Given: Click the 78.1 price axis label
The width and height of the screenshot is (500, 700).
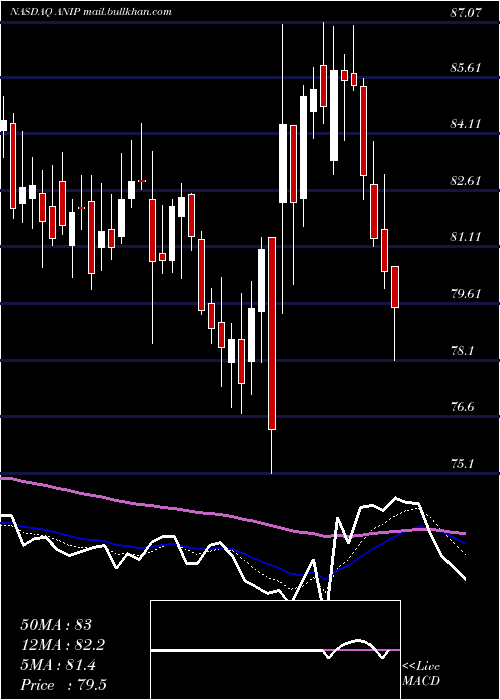Looking at the screenshot, I should tap(462, 351).
